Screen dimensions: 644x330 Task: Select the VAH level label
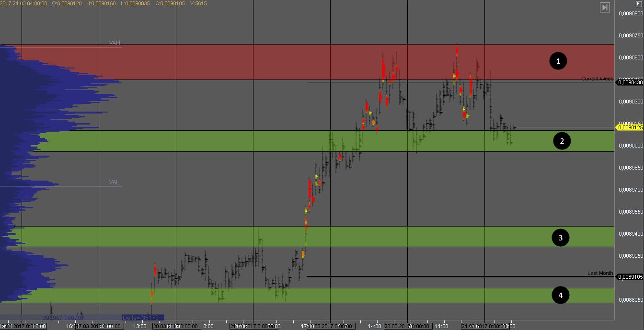115,43
